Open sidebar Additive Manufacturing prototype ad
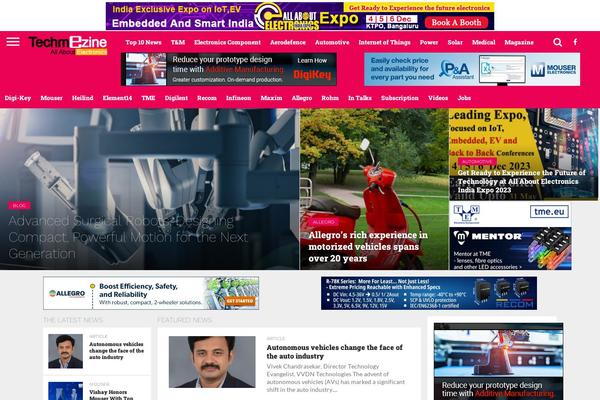Image resolution: width=600 pixels, height=400 pixels. pyautogui.click(x=499, y=362)
